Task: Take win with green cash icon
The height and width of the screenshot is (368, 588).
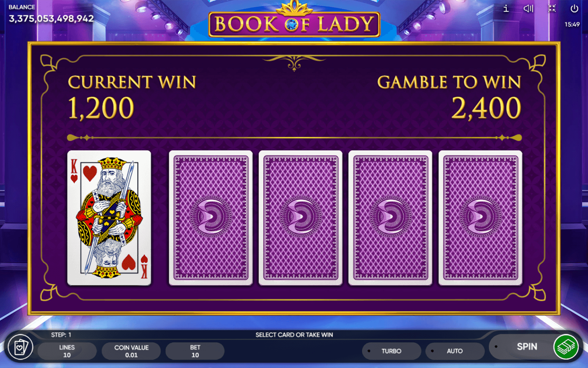Action: 566,347
